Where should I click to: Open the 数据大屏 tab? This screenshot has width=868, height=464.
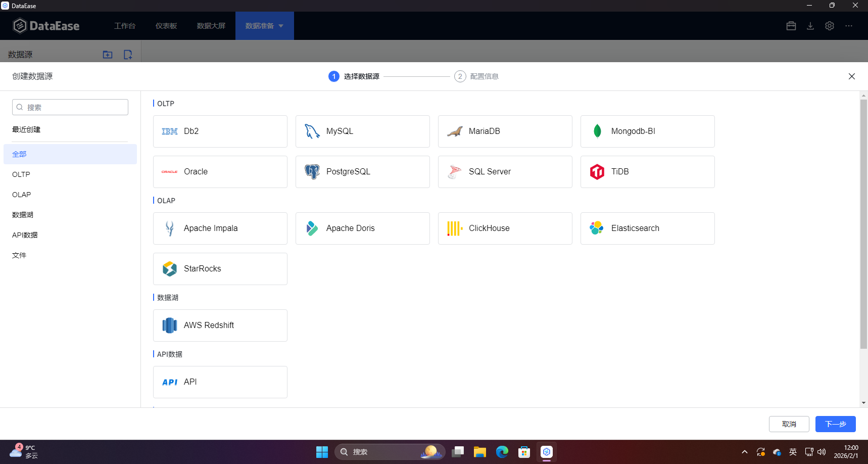[211, 26]
